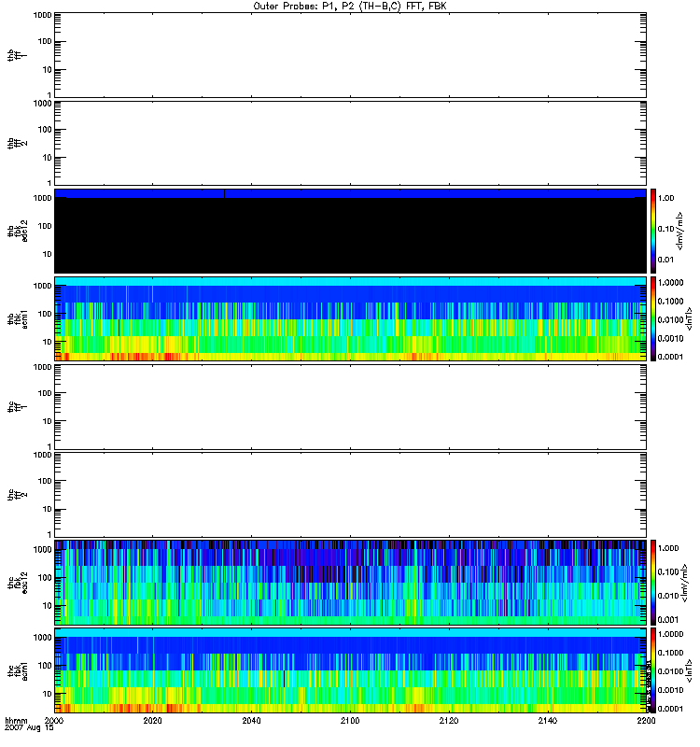Click the thc fbk scm1 color bar
Image resolution: width=700 pixels, height=747 pixels.
[x=653, y=670]
